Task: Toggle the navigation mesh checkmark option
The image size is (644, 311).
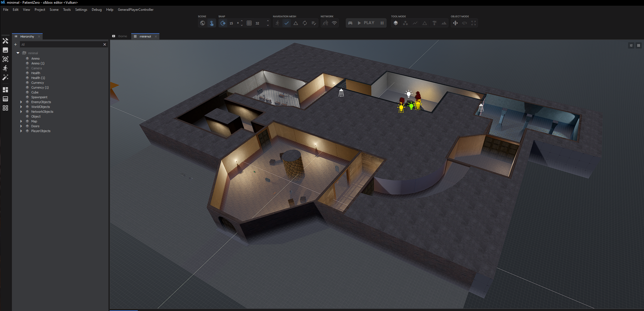Action: (287, 23)
